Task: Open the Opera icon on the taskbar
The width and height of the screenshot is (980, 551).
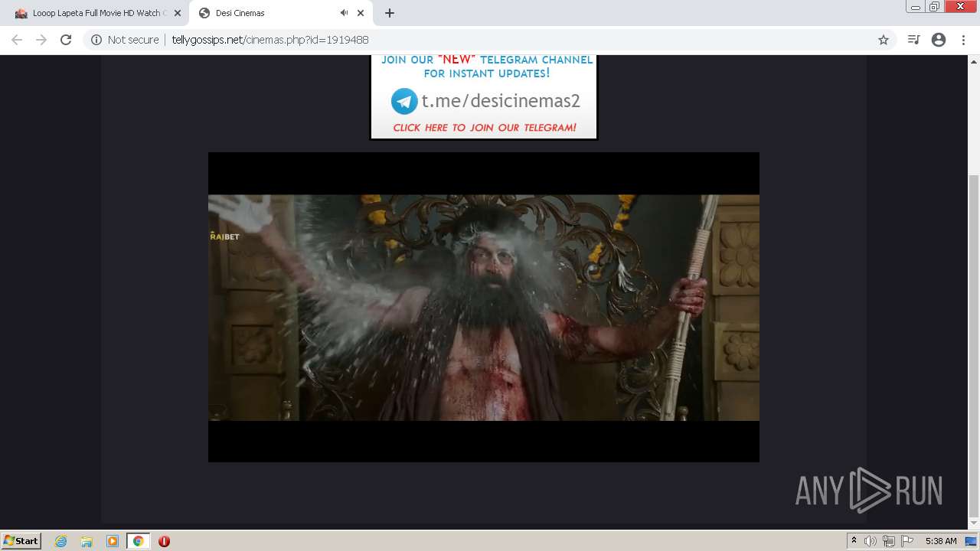Action: pos(164,541)
